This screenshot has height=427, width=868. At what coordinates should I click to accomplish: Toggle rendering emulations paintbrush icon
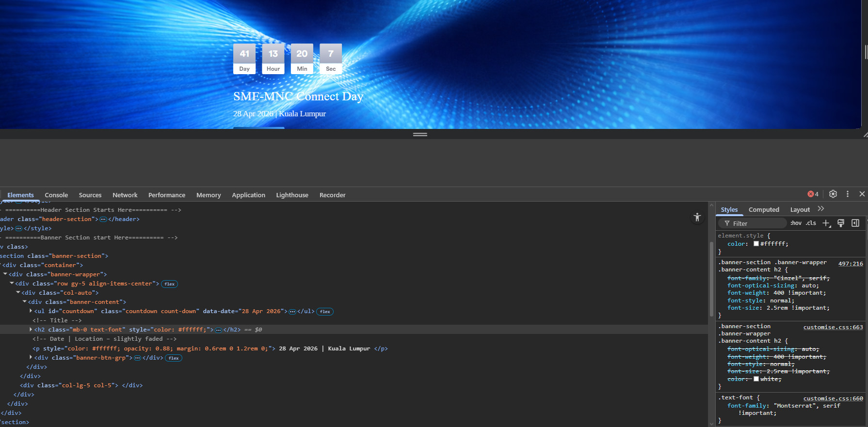coord(841,223)
